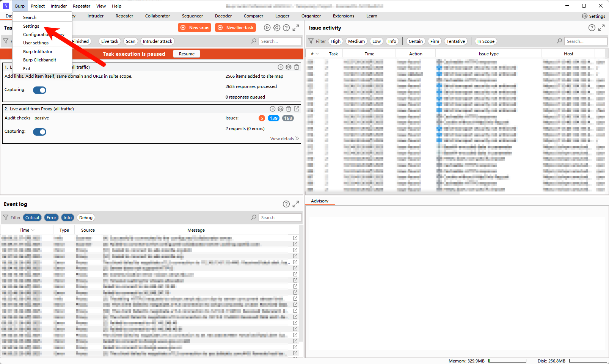This screenshot has height=364, width=609.
Task: Resume paused task execution
Action: tap(187, 54)
